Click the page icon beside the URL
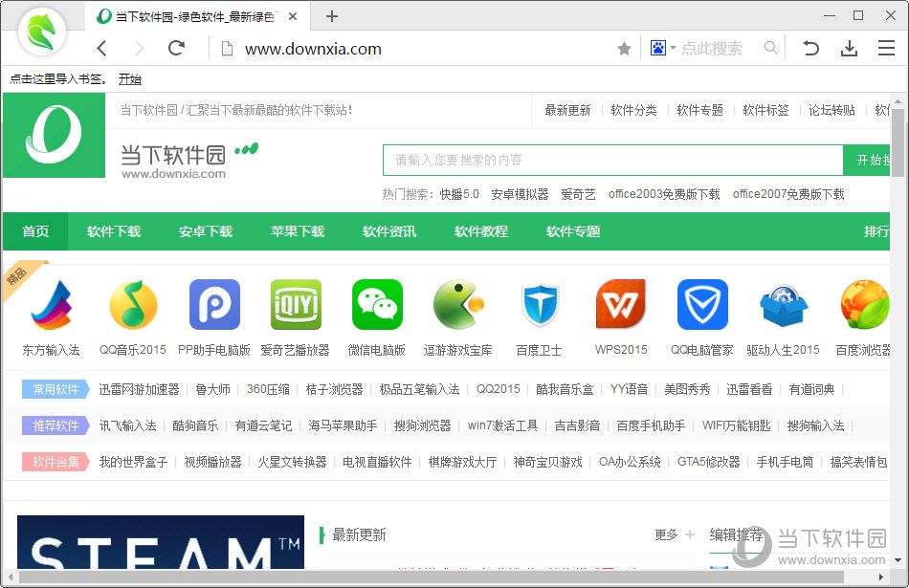 click(228, 49)
